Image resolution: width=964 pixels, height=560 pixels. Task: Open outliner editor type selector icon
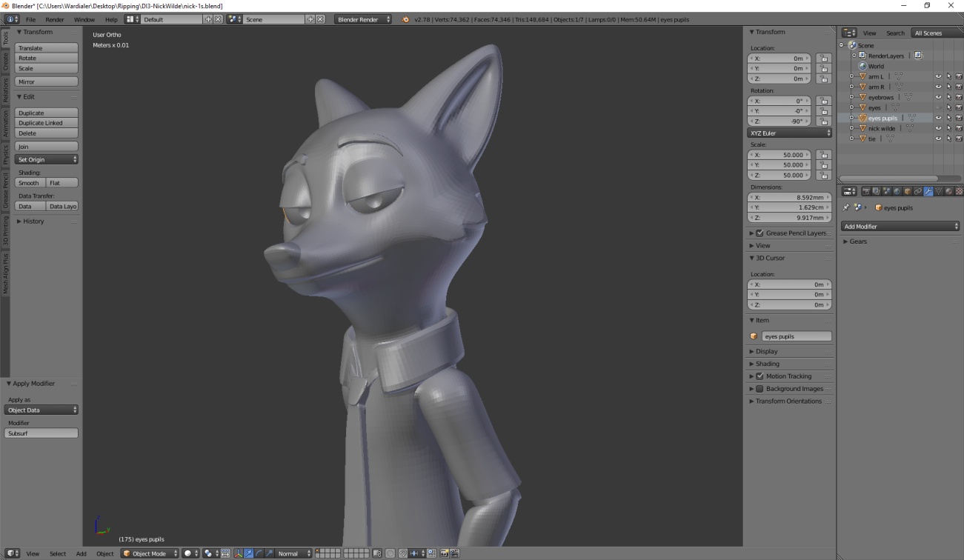pyautogui.click(x=850, y=33)
